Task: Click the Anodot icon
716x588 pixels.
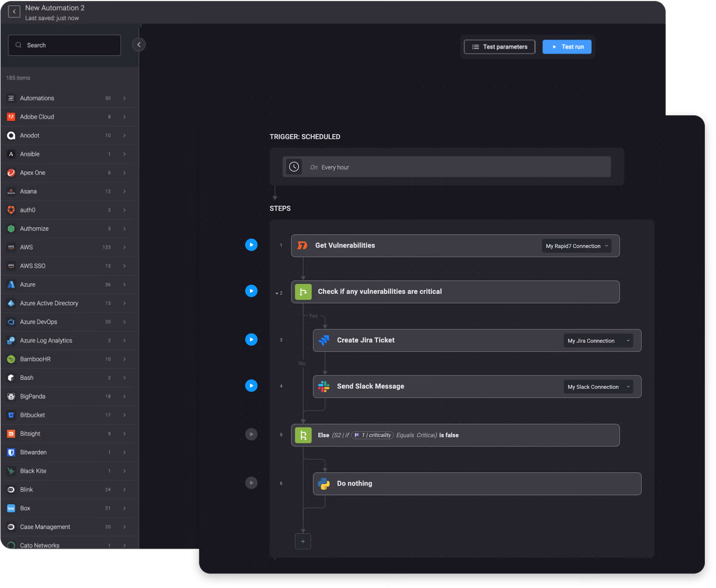Action: (11, 135)
